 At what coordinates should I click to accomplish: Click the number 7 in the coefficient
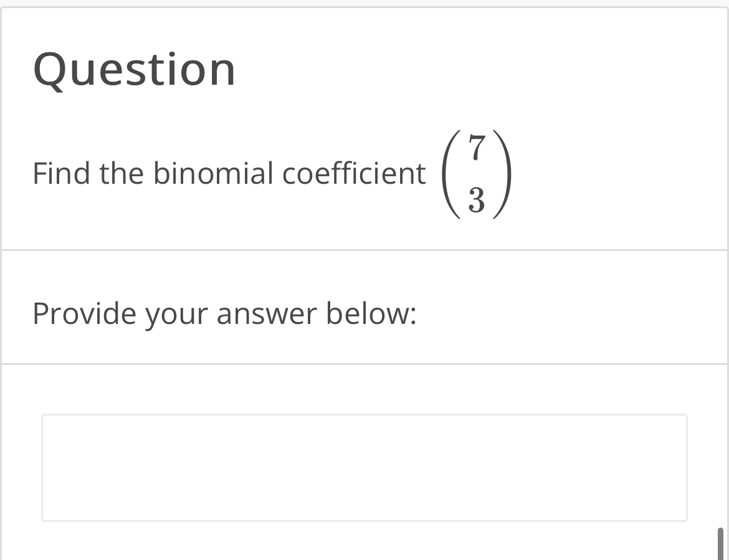tap(477, 148)
